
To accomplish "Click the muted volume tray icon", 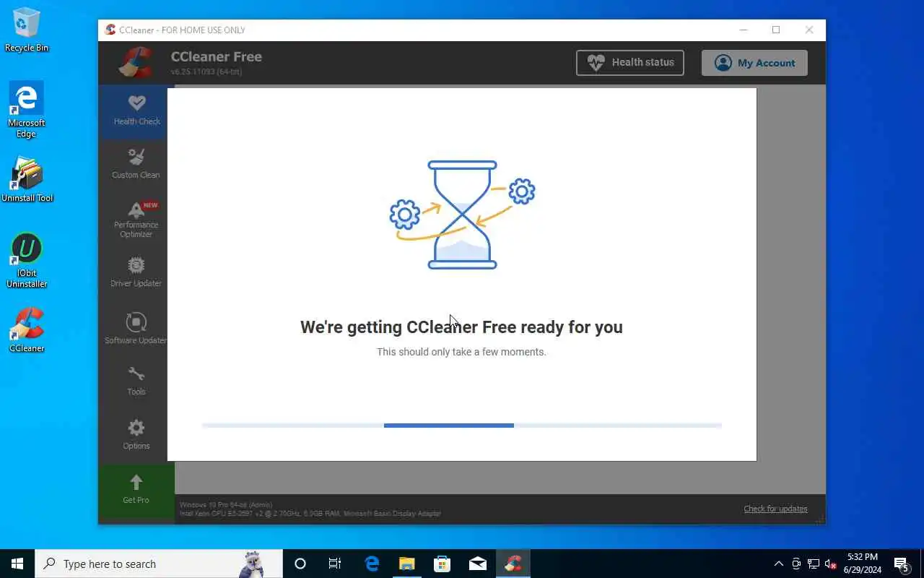I will coord(831,564).
